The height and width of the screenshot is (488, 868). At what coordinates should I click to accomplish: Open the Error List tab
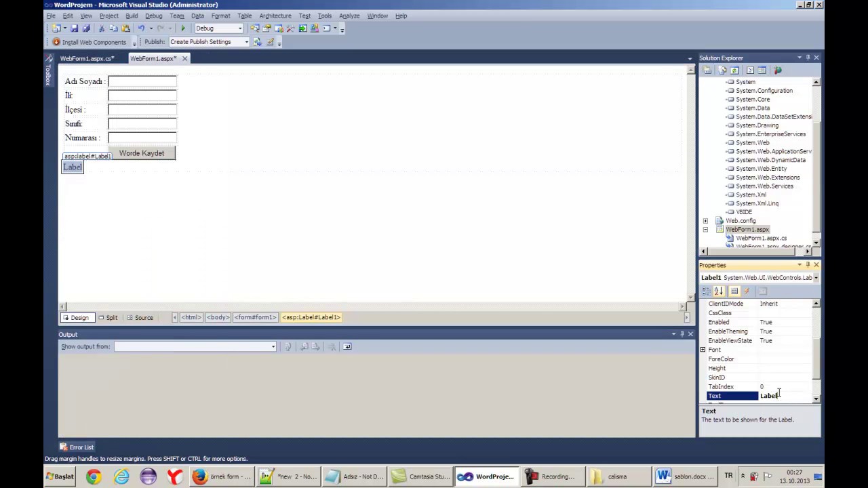76,447
